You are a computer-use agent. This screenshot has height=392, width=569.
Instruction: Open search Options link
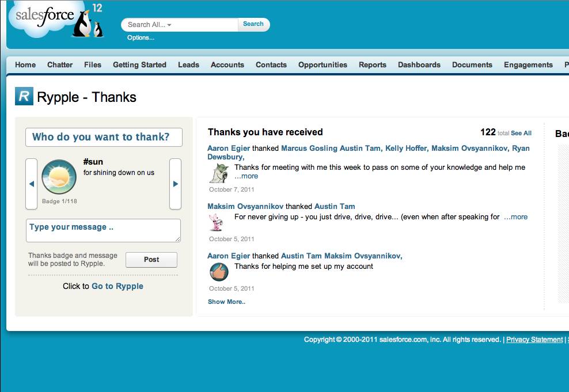(x=141, y=38)
